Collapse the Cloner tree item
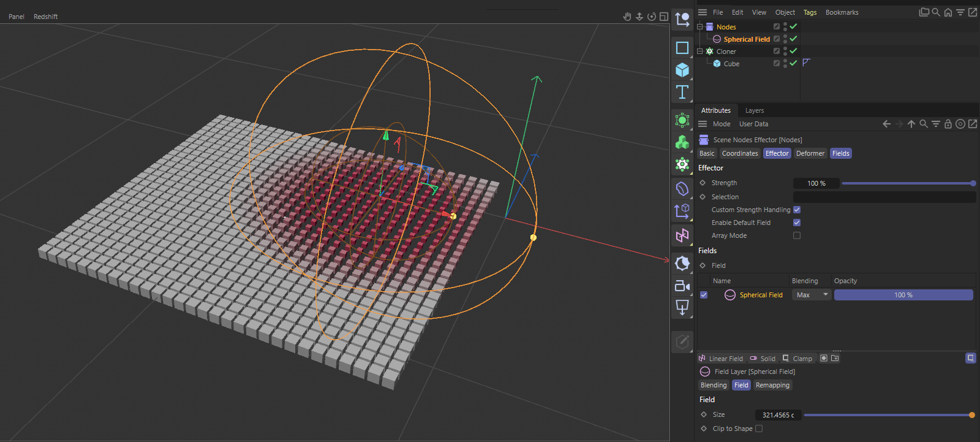Image resolution: width=980 pixels, height=442 pixels. tap(700, 51)
